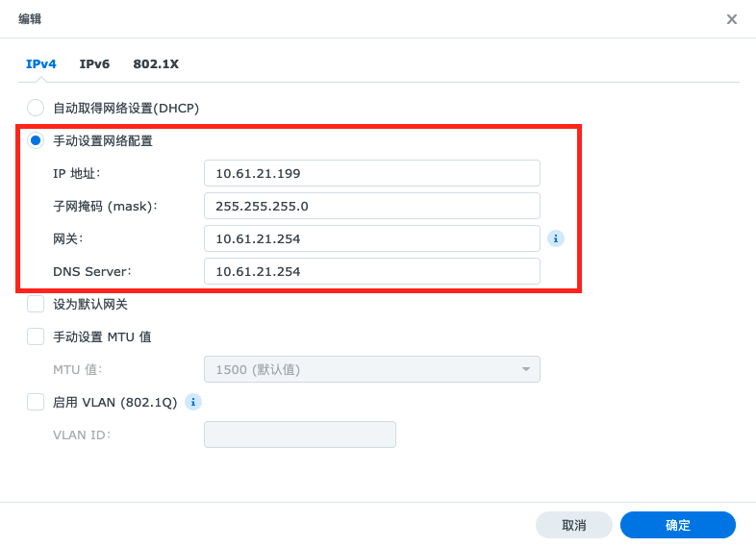Open the 802.1X tab
The height and width of the screenshot is (547, 756).
pyautogui.click(x=156, y=64)
